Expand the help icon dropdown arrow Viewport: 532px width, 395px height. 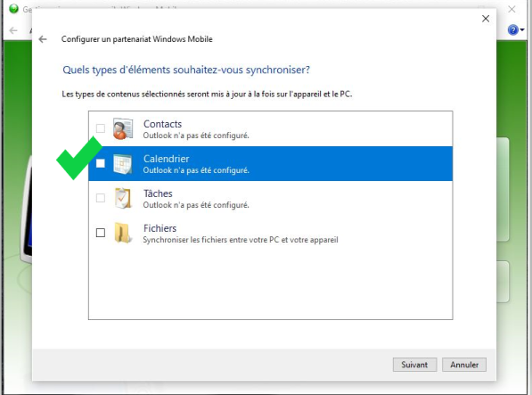[522, 29]
